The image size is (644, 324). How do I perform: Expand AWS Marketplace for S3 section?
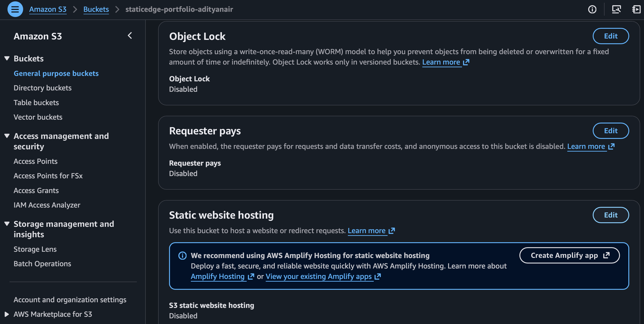(7, 314)
